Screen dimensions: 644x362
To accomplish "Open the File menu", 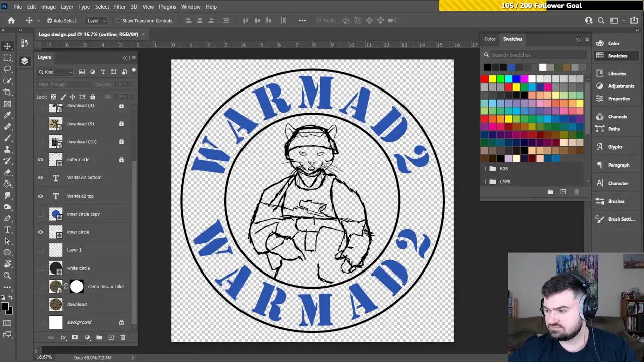I will click(x=18, y=7).
